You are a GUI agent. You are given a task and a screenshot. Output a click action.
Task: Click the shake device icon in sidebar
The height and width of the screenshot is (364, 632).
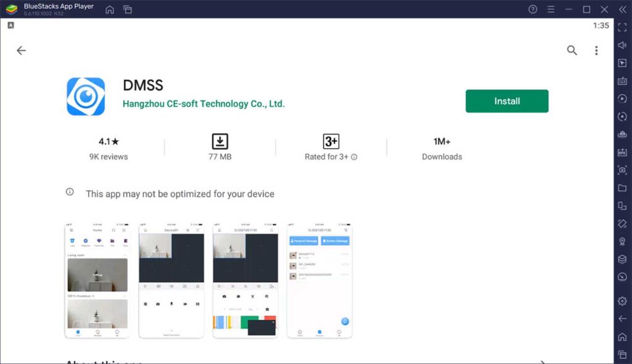[622, 224]
